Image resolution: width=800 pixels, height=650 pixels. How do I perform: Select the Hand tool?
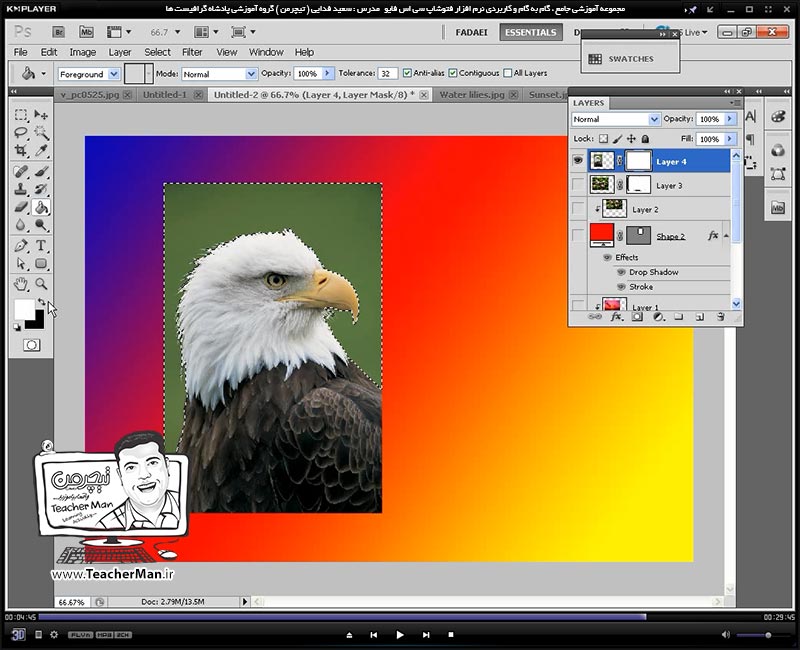(21, 284)
